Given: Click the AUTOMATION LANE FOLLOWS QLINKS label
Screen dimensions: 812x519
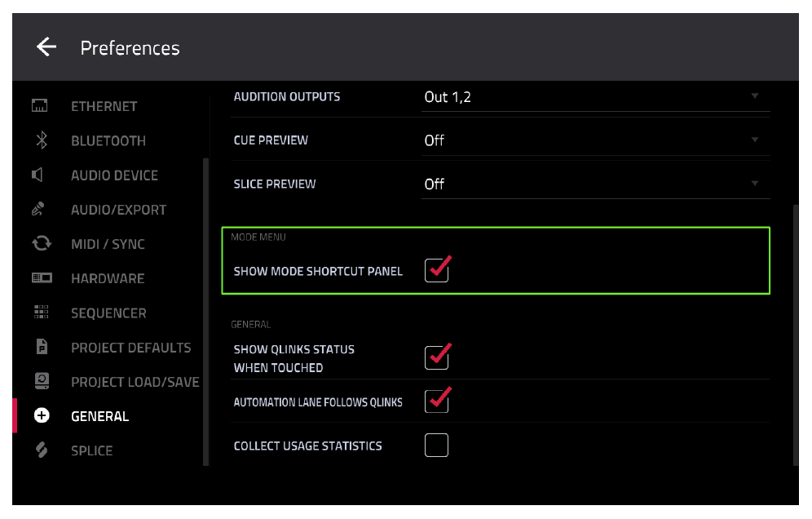Looking at the screenshot, I should 318,402.
